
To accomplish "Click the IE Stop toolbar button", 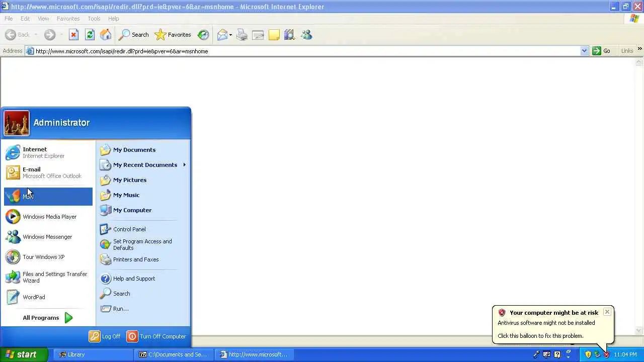I will click(73, 35).
